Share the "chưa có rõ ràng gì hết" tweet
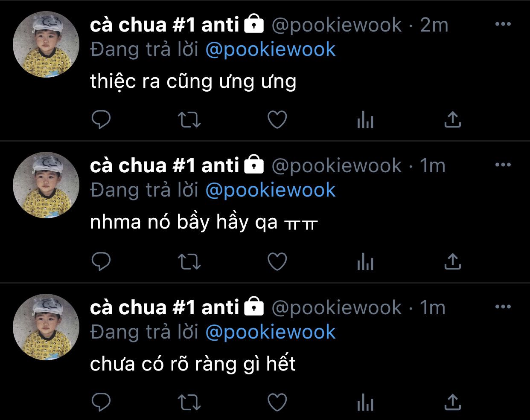This screenshot has height=420, width=530. [x=453, y=402]
